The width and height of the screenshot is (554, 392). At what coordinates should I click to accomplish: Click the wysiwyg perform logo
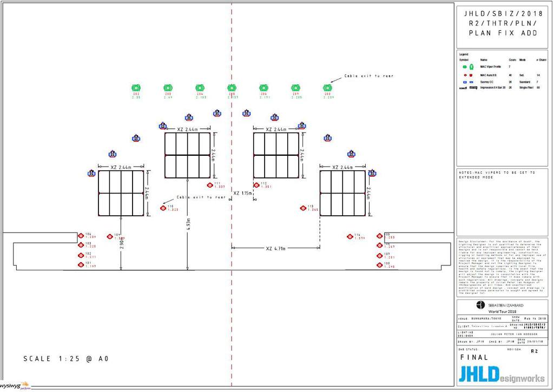tap(15, 386)
